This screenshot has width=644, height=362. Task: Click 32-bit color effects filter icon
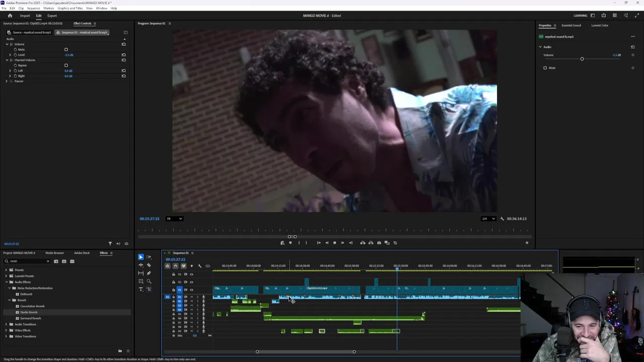64,261
